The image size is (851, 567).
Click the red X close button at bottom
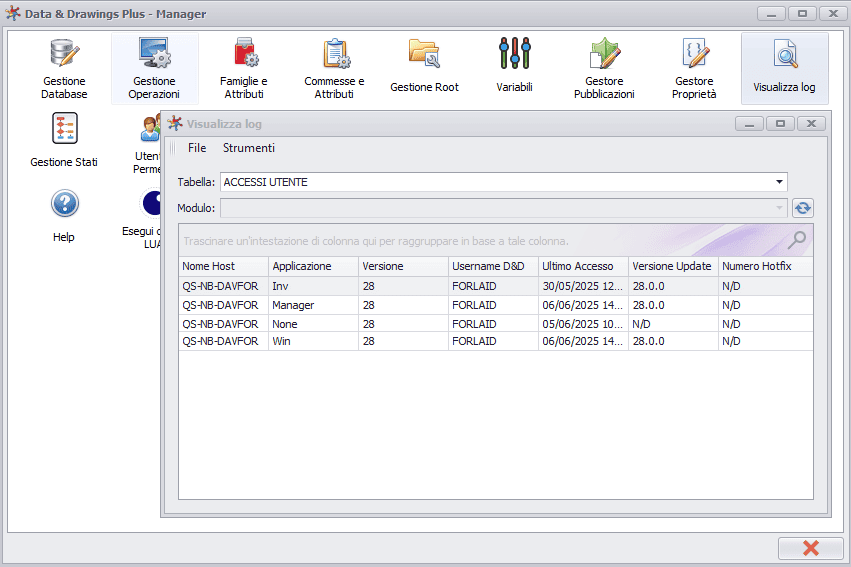pyautogui.click(x=811, y=548)
